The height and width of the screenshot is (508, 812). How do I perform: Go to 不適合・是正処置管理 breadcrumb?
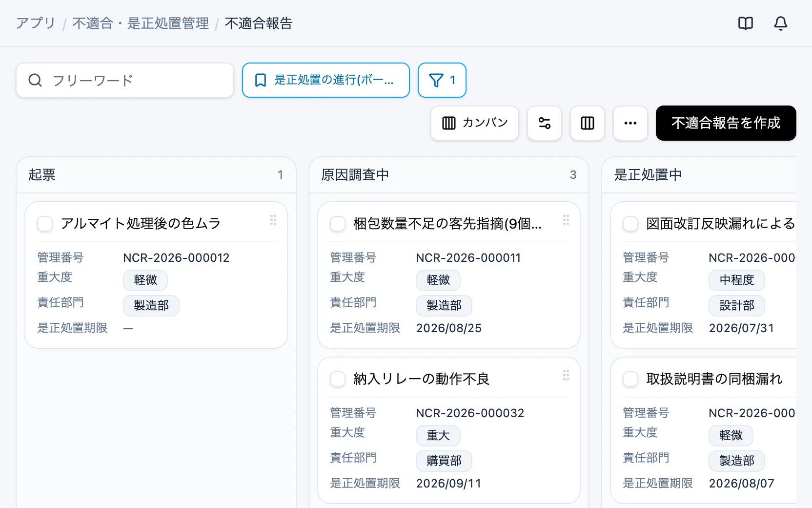[141, 23]
